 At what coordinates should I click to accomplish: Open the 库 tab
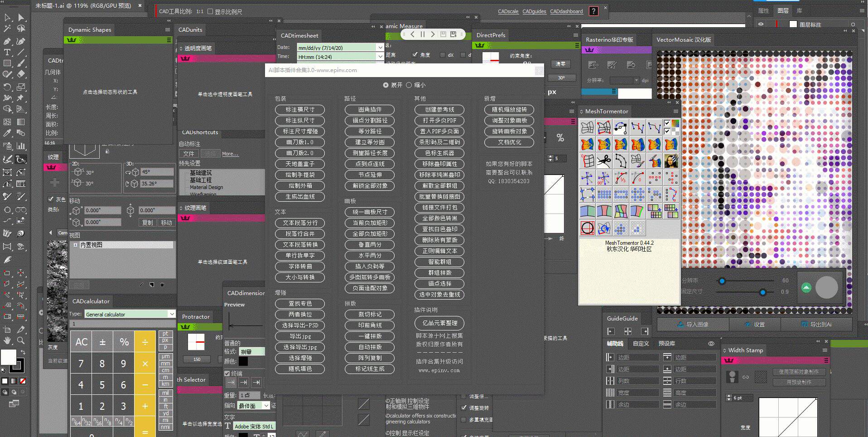point(799,11)
